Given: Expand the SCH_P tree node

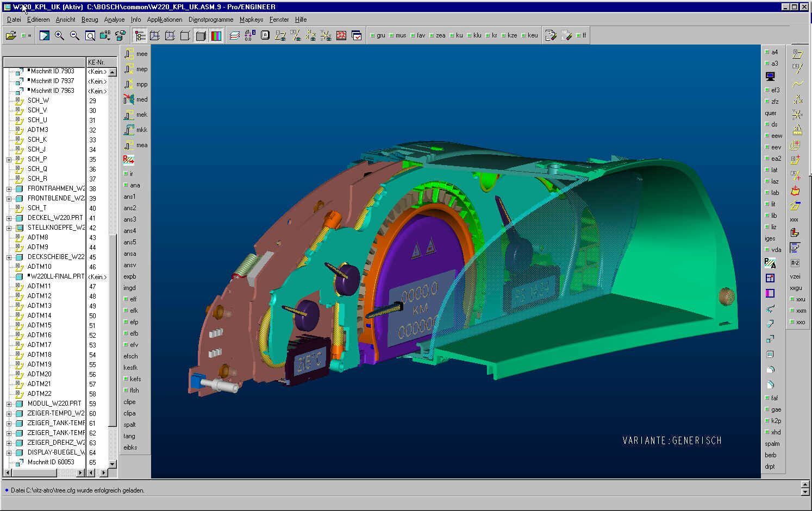Looking at the screenshot, I should pyautogui.click(x=9, y=160).
